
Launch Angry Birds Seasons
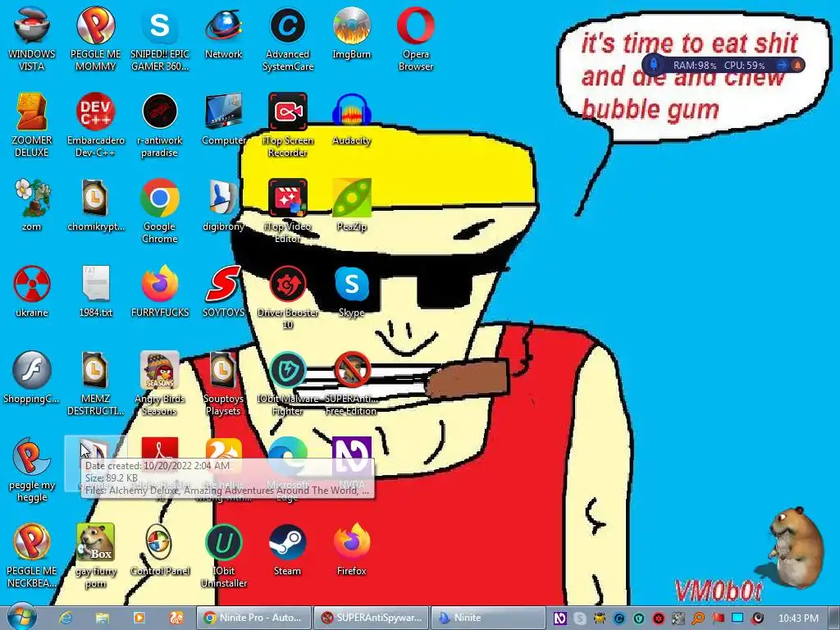pyautogui.click(x=160, y=384)
